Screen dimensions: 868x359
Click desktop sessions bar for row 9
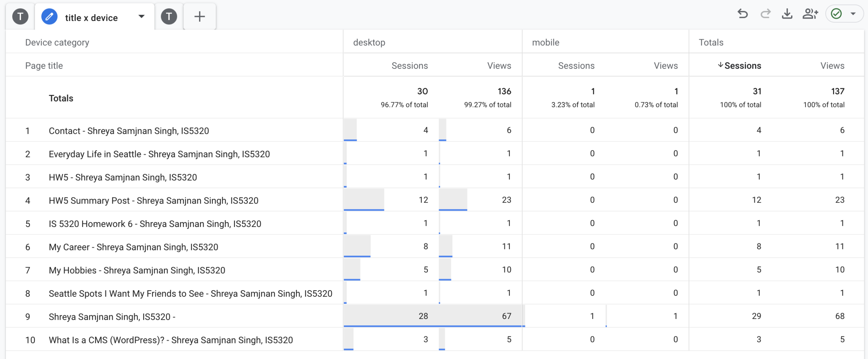point(387,316)
